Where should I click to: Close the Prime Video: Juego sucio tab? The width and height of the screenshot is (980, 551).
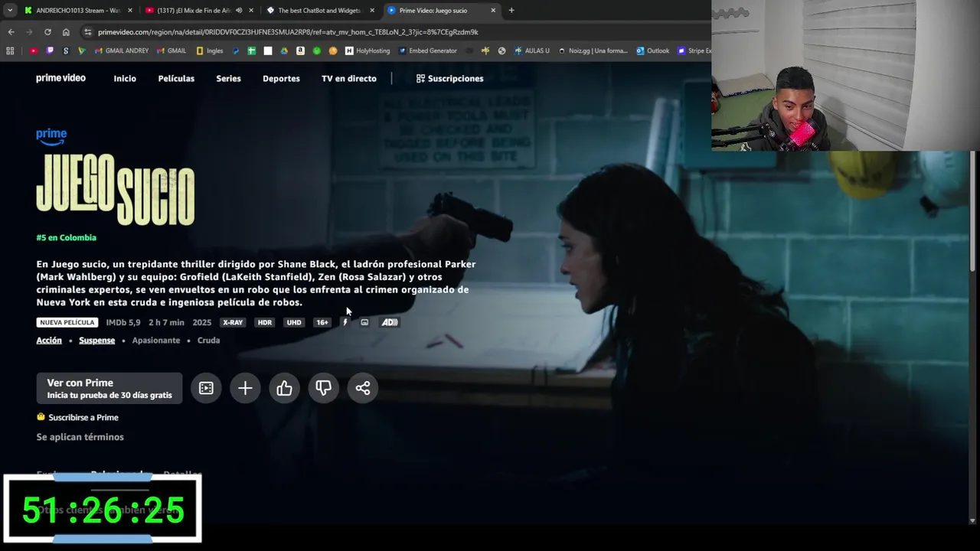pyautogui.click(x=493, y=10)
